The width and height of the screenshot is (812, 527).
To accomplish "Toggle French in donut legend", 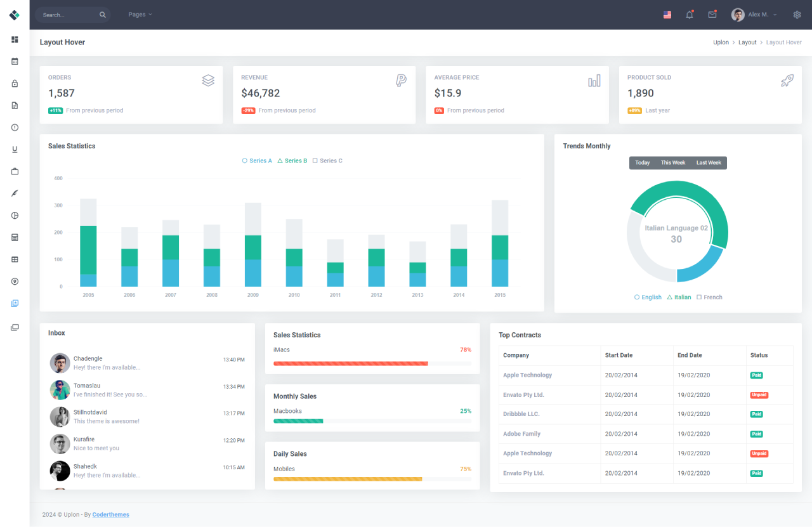I will tap(709, 297).
